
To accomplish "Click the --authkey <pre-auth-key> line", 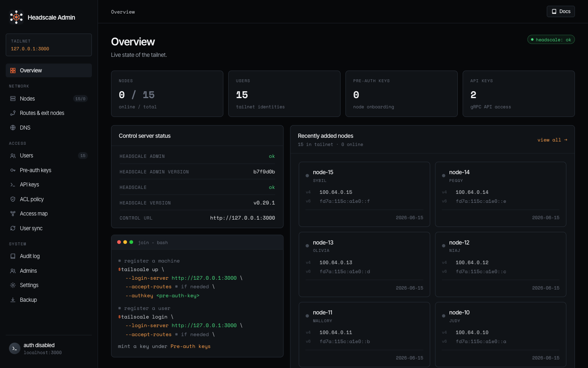I will [x=163, y=296].
